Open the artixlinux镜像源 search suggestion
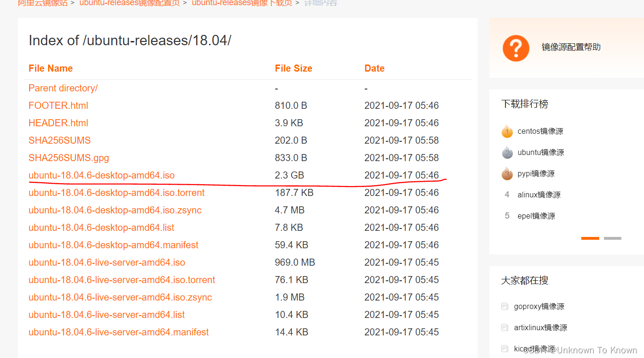 click(x=540, y=328)
